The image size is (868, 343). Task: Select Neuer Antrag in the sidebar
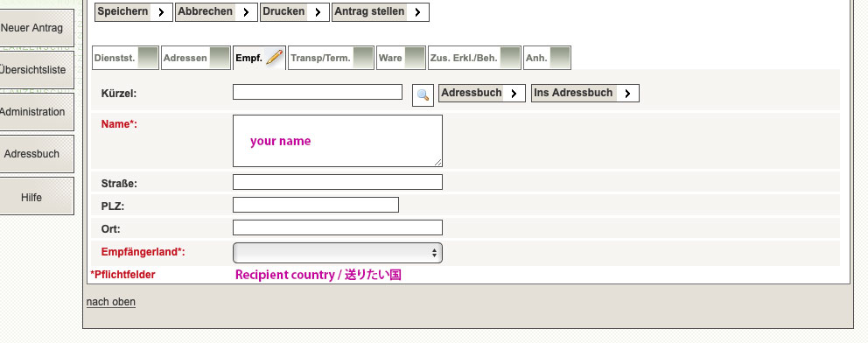point(32,28)
